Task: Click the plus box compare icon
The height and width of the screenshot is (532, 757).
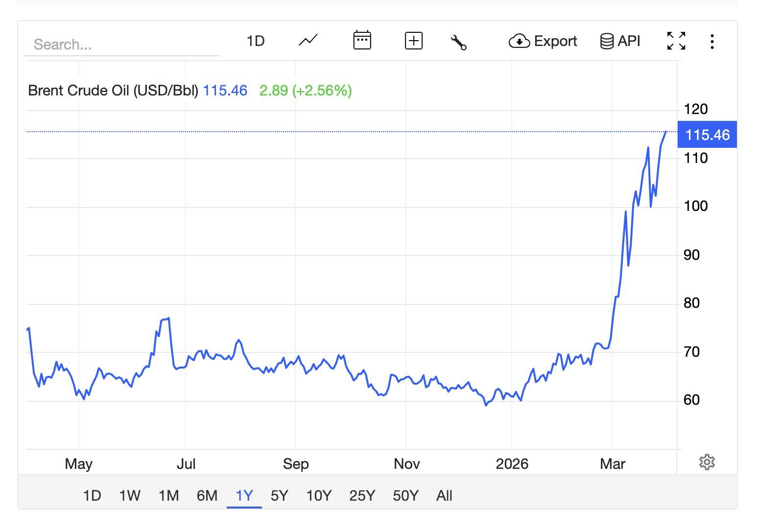Action: (x=414, y=41)
